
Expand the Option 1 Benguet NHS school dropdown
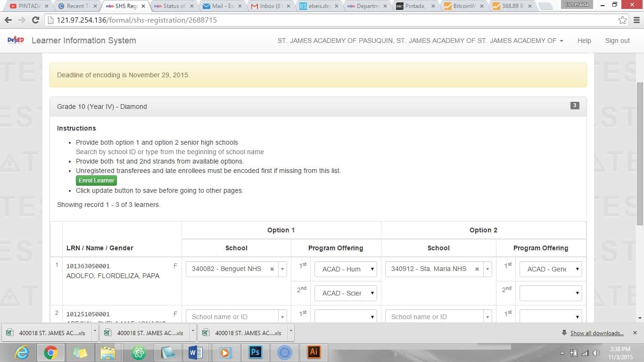[282, 269]
